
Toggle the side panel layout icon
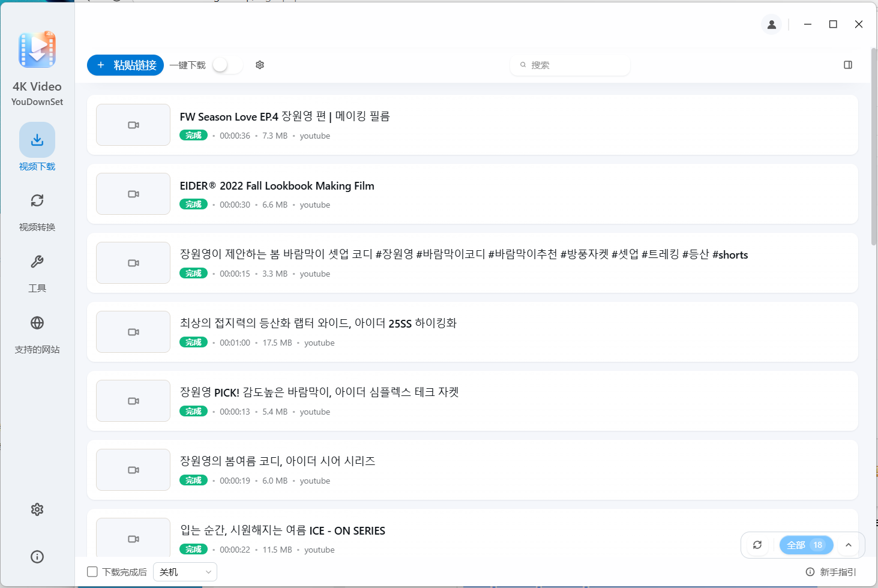tap(848, 65)
